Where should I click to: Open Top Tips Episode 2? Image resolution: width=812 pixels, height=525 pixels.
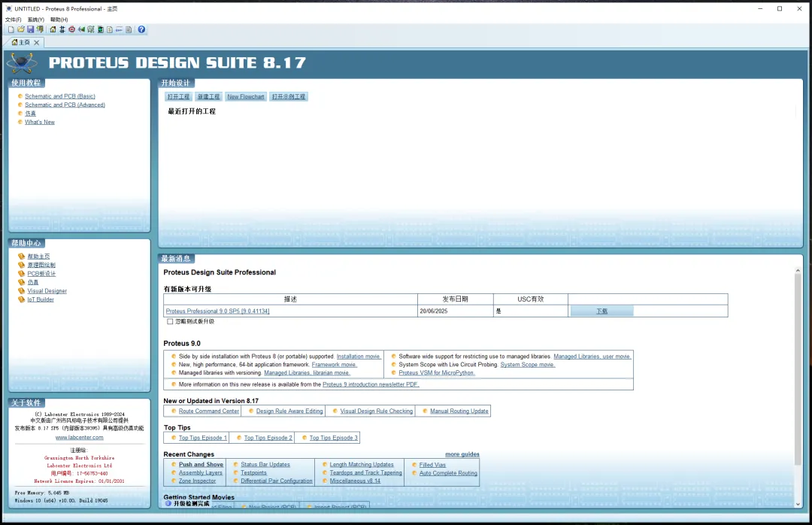tap(268, 438)
